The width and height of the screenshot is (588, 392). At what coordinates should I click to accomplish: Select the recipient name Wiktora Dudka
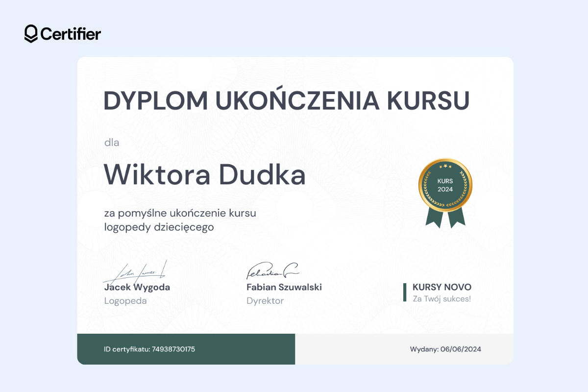click(x=205, y=174)
